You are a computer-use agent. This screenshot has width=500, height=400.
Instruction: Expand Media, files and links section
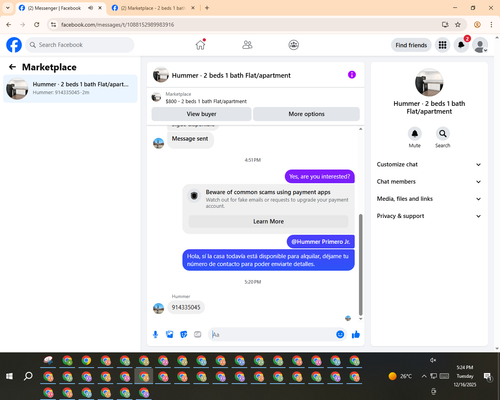(x=429, y=199)
